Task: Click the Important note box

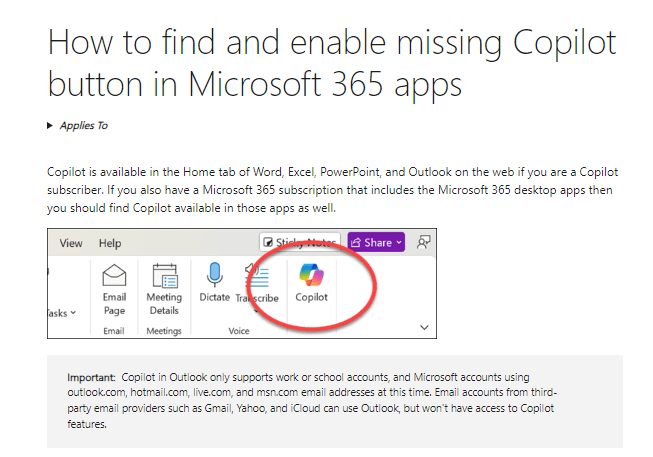Action: [x=335, y=401]
